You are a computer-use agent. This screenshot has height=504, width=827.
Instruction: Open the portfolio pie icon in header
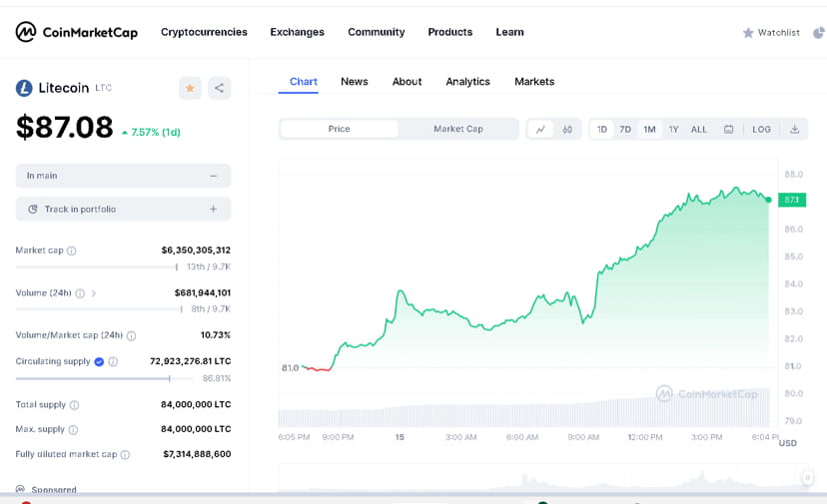pos(819,33)
